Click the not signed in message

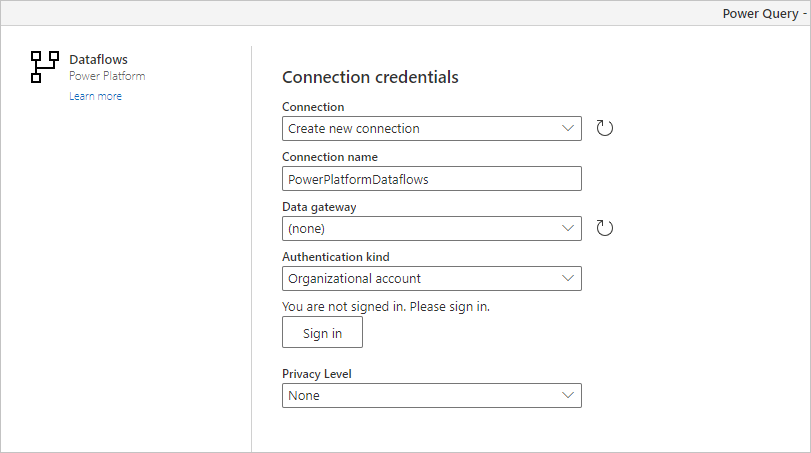[x=385, y=306]
